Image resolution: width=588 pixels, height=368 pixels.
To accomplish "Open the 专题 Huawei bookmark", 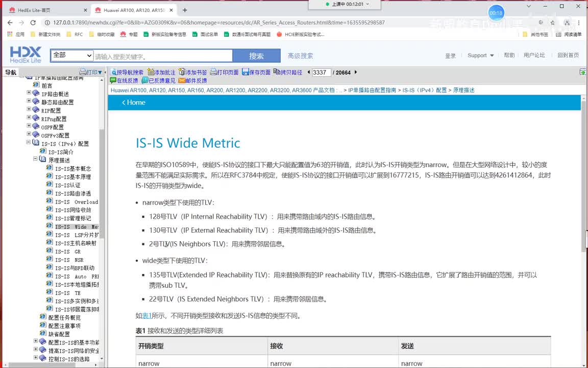I will (x=129, y=34).
